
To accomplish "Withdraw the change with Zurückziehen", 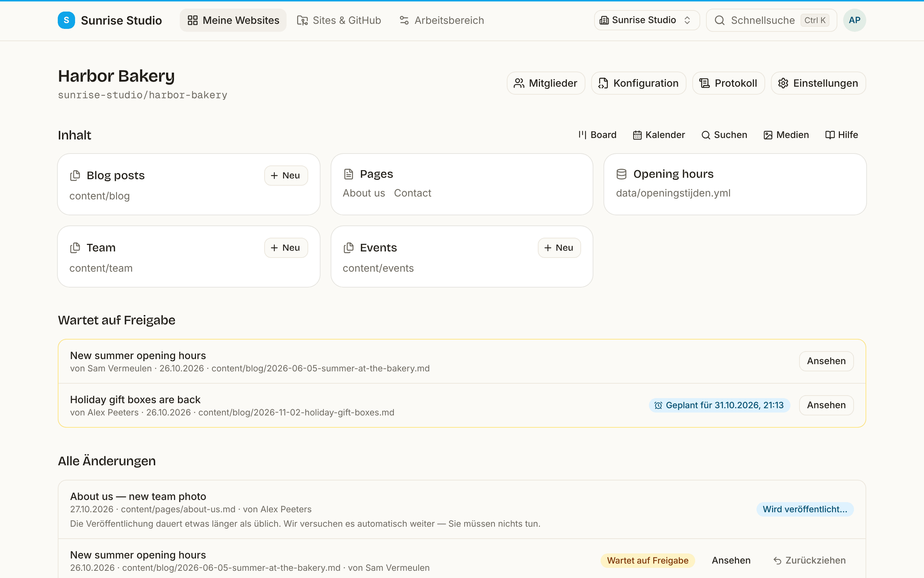I will point(810,560).
